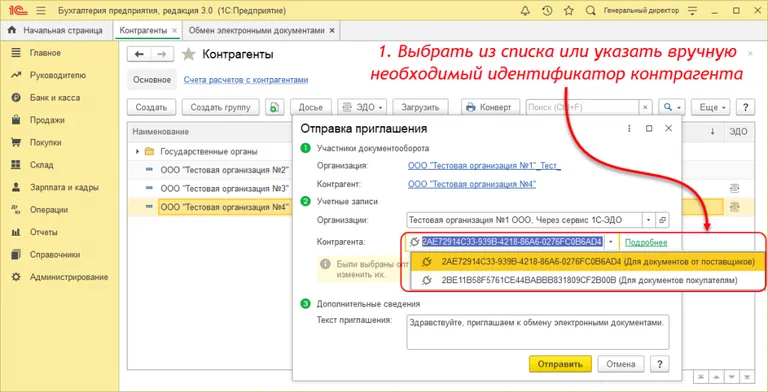The width and height of the screenshot is (768, 392).
Task: Open service settings menu icon in title bar
Action: pos(692,10)
